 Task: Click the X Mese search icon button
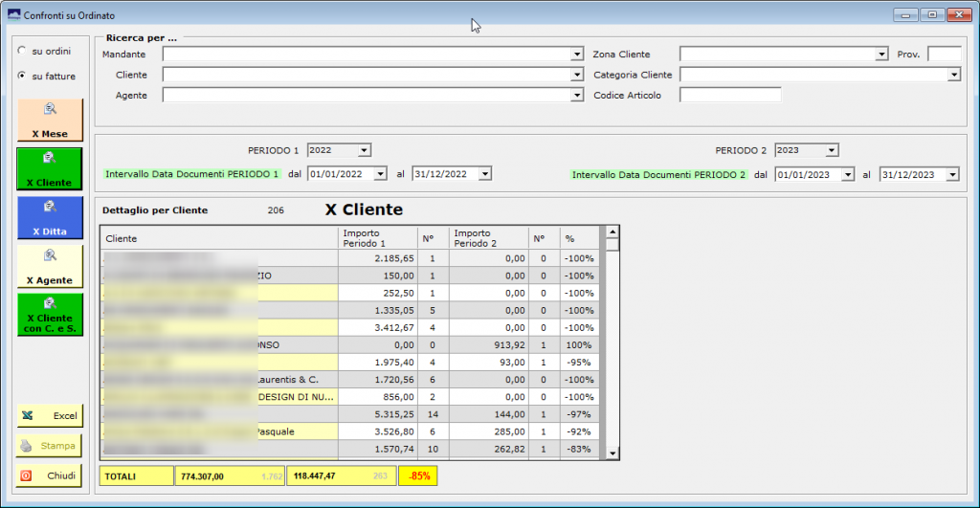pos(50,120)
